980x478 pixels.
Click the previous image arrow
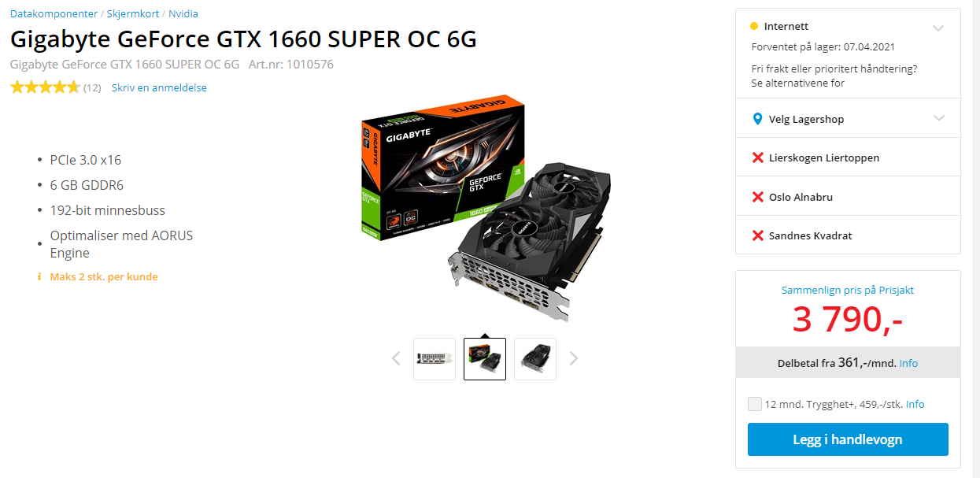tap(396, 359)
